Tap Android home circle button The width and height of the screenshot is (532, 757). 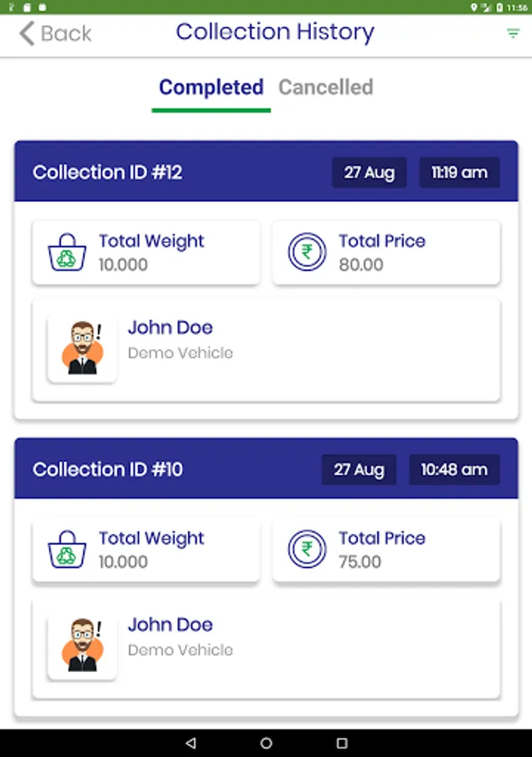click(266, 743)
